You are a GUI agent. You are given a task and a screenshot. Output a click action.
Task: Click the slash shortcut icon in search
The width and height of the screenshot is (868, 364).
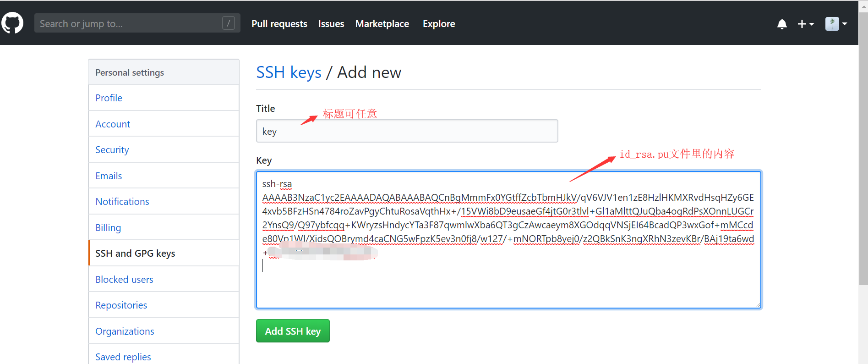229,23
